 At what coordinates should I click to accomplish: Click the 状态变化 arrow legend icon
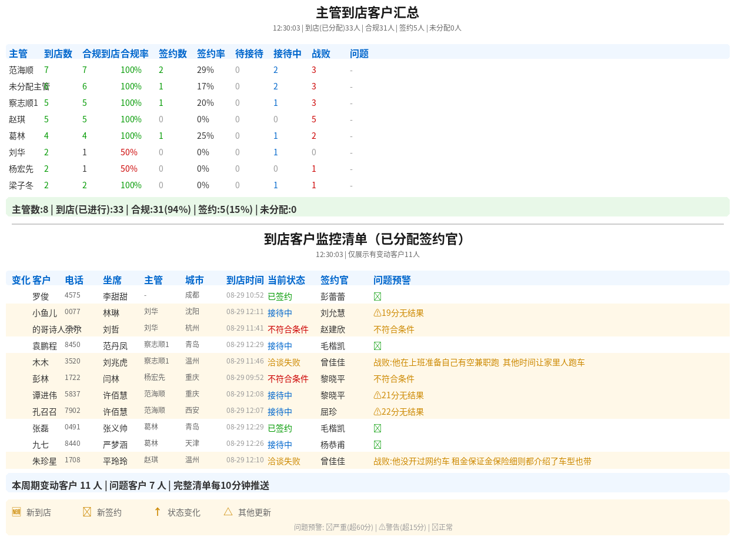tap(158, 512)
